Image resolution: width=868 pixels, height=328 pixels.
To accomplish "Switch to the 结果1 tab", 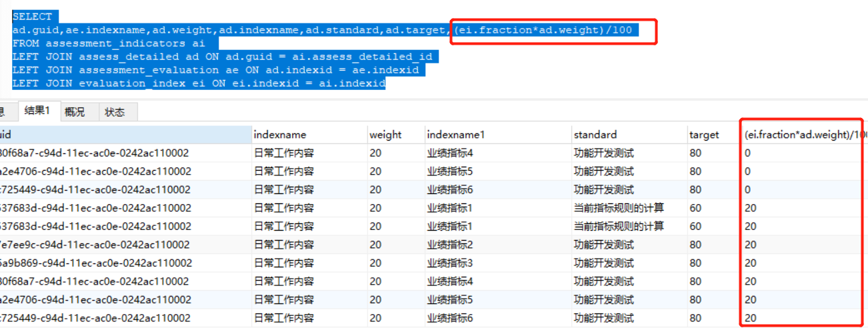I will click(37, 111).
